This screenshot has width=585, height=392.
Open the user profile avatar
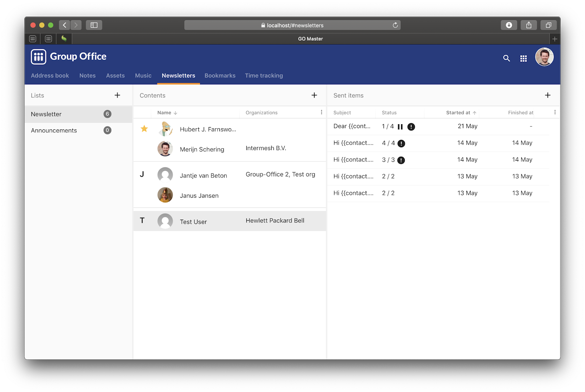click(x=544, y=57)
